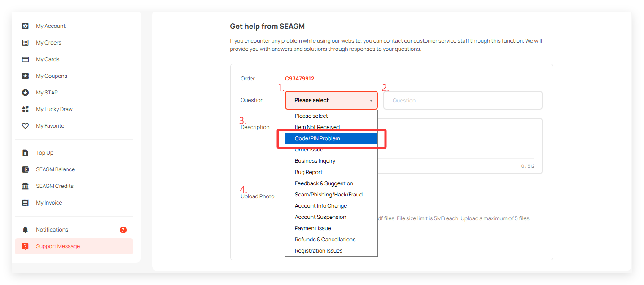The image size is (644, 285).
Task: Pick Bug Report from question list
Action: coord(309,172)
